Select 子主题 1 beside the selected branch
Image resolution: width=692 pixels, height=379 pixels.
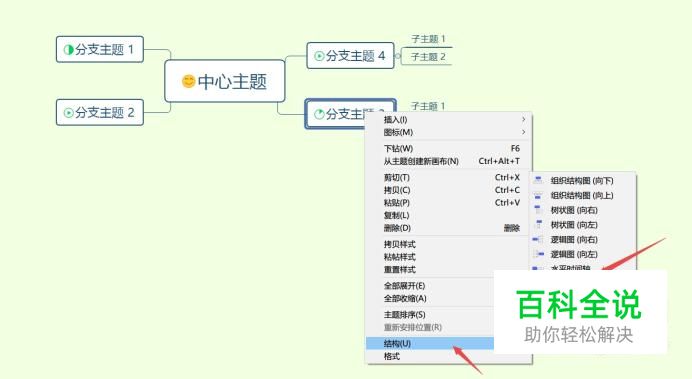click(428, 106)
